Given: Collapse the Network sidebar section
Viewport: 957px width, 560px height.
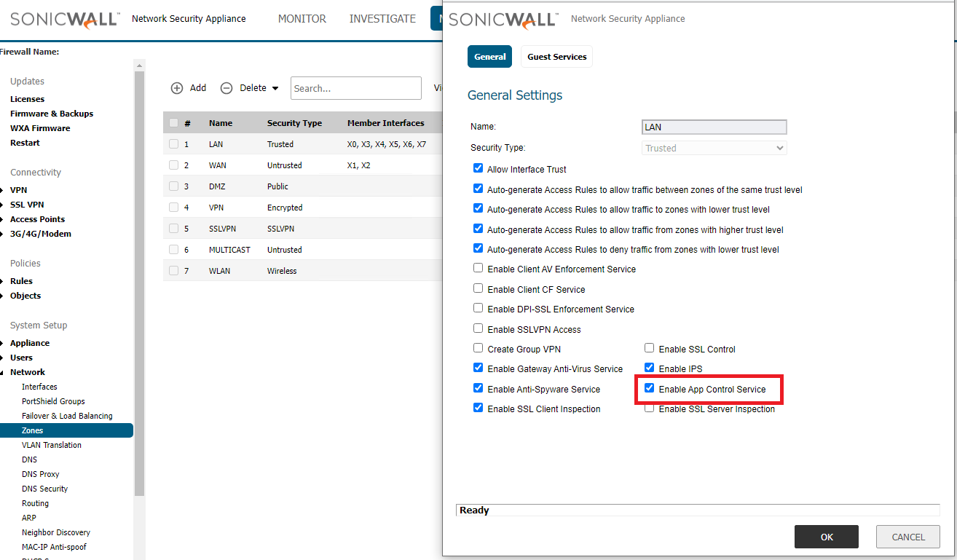Looking at the screenshot, I should (2, 372).
